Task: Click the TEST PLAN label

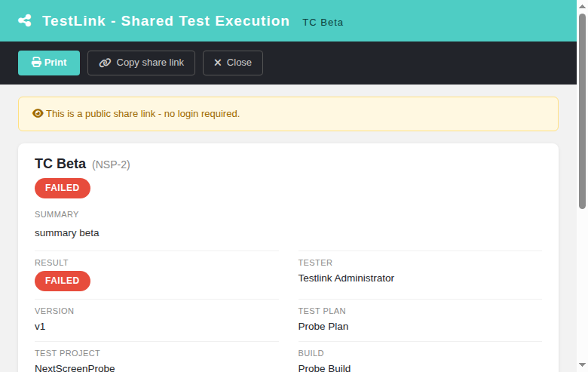Action: [x=322, y=311]
